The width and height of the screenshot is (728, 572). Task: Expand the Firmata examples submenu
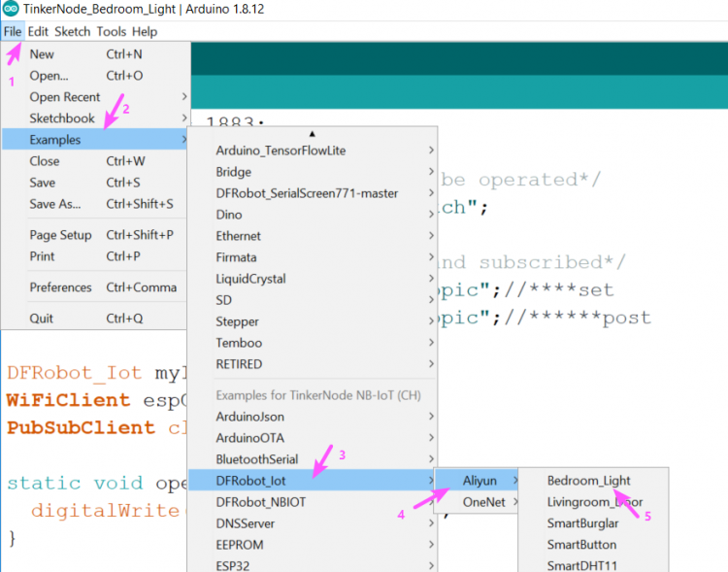coord(312,257)
